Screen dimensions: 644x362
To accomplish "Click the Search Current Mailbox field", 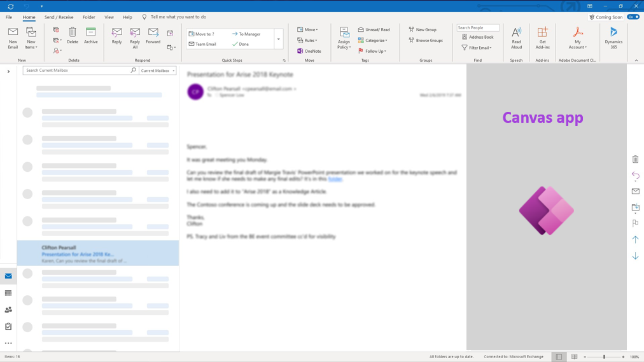I will tap(80, 70).
